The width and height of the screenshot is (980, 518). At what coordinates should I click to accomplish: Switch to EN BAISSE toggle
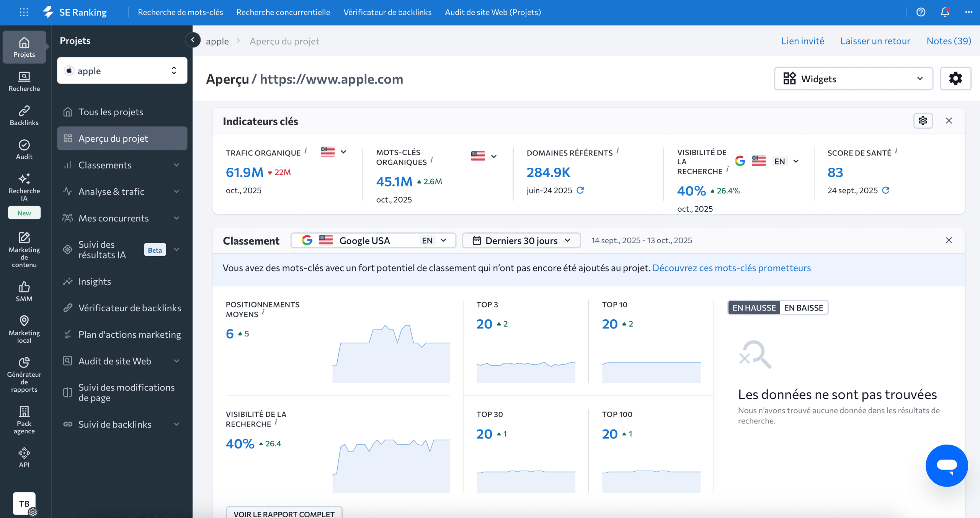(x=804, y=308)
